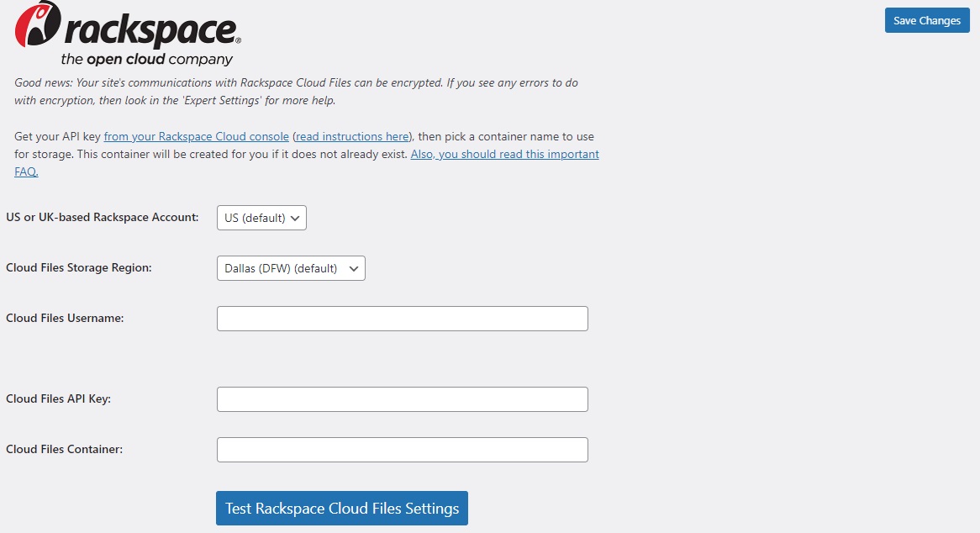Expand the 'US (default)' account selector
980x533 pixels.
pyautogui.click(x=261, y=217)
